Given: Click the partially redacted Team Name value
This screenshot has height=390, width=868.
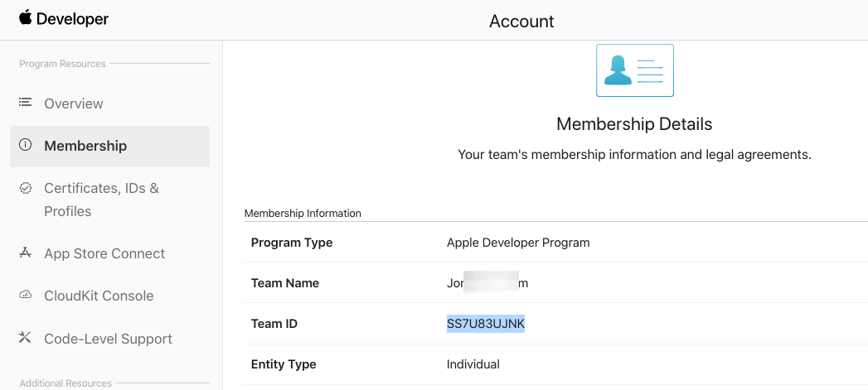Looking at the screenshot, I should tap(487, 283).
